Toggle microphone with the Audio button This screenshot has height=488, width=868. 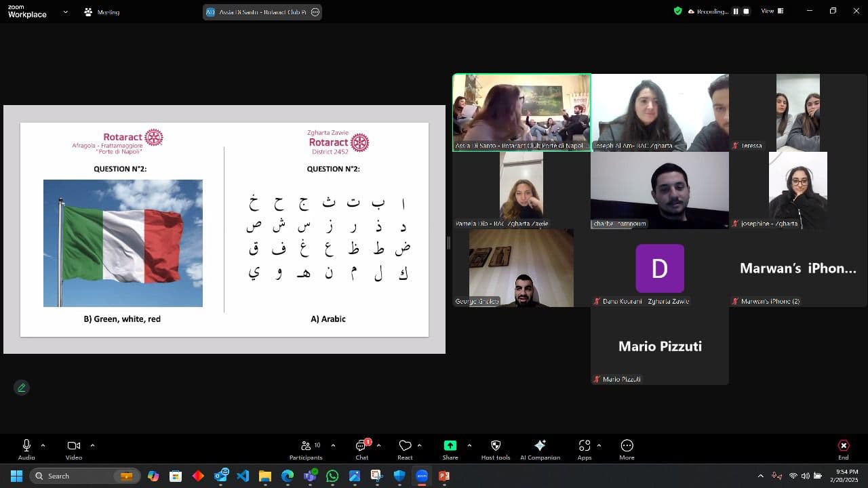pyautogui.click(x=26, y=446)
